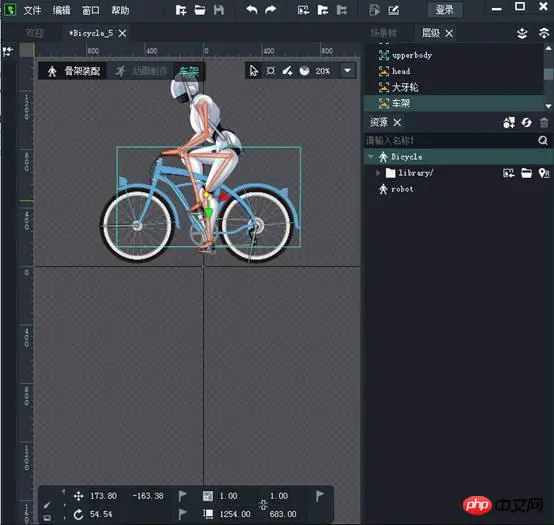Click the open folder toolbar icon
Screen dimensions: 554x525
[x=200, y=10]
